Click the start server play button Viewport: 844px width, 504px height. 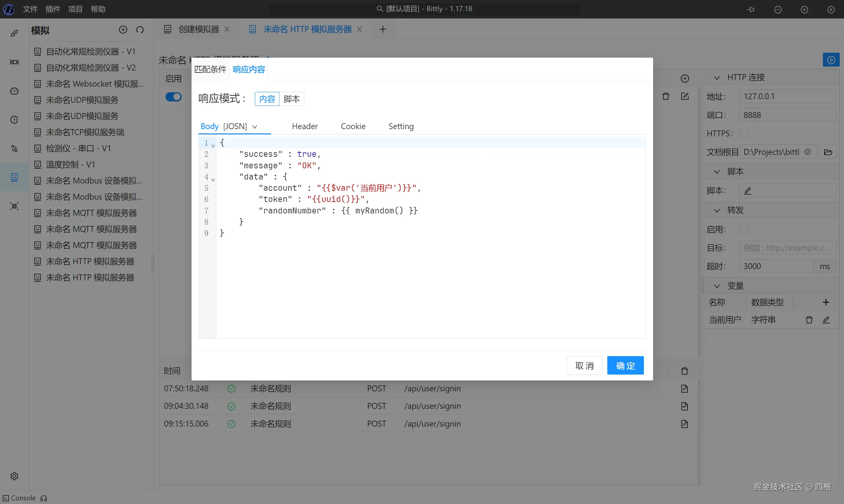coord(831,60)
